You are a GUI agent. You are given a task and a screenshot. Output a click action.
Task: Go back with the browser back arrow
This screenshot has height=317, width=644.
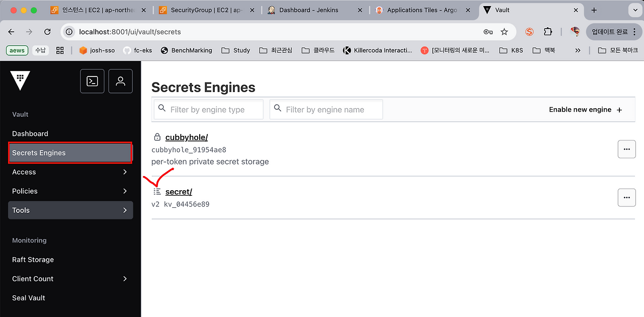[x=12, y=32]
